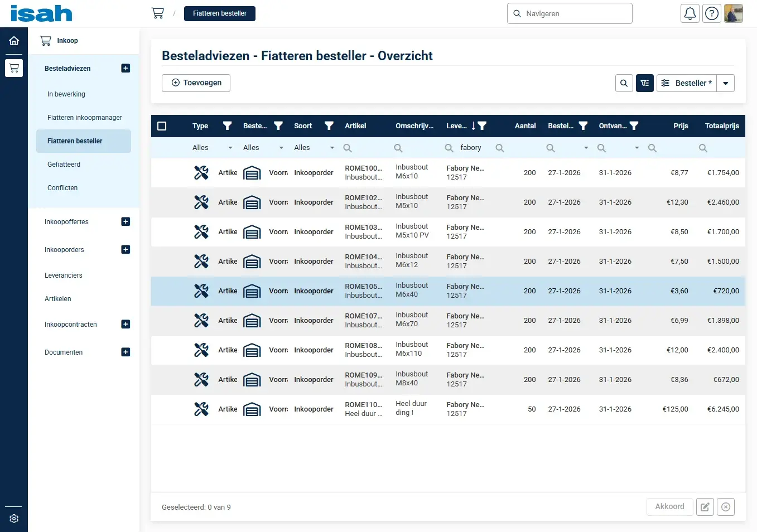The image size is (757, 532).
Task: Expand the Inkooporders menu
Action: point(126,249)
